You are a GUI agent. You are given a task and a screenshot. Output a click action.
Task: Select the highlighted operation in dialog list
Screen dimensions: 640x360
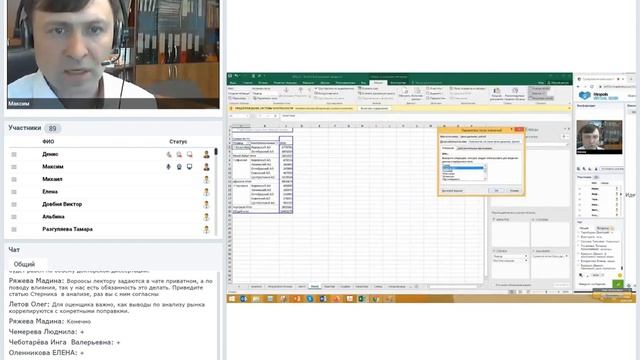(462, 167)
